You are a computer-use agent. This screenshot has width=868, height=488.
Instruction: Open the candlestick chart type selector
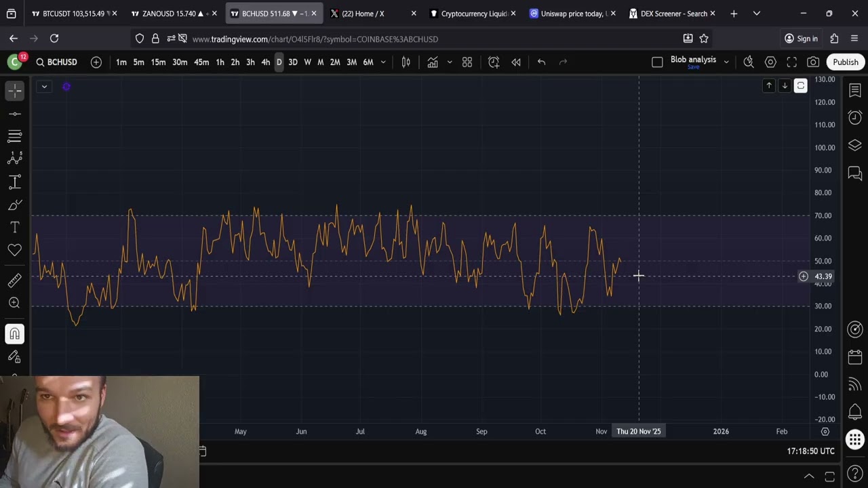(406, 62)
